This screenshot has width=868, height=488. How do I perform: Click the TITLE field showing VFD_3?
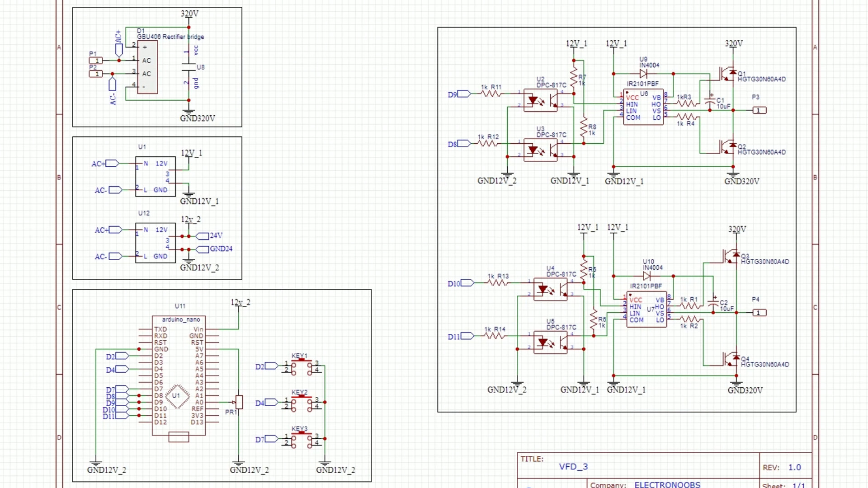(x=574, y=467)
